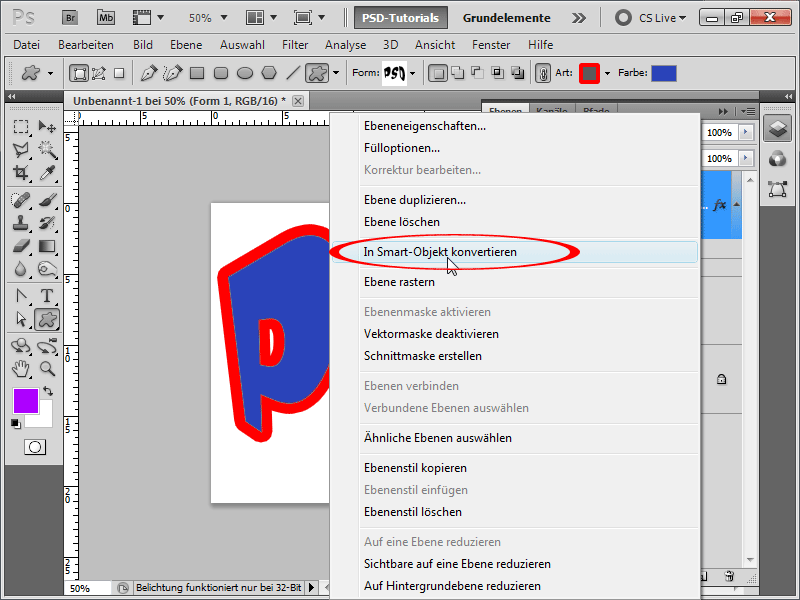Toggle Intersect Shape Areas option
This screenshot has height=600, width=800.
point(497,73)
